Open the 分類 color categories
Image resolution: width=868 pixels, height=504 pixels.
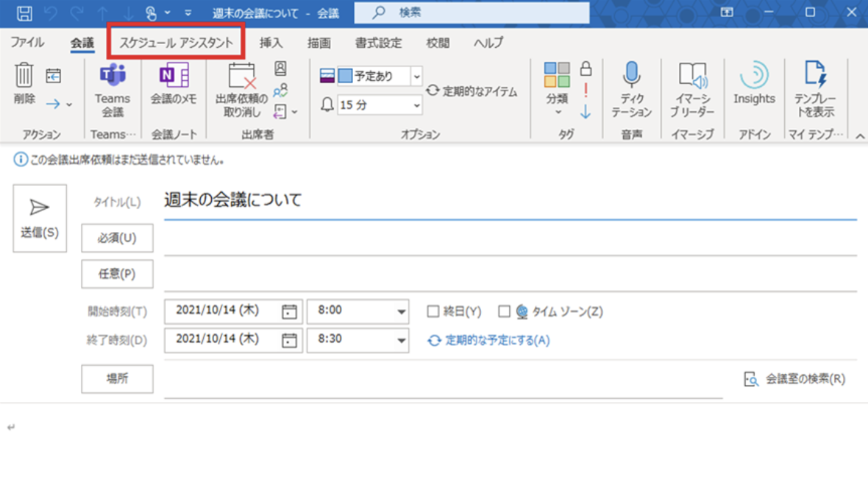point(557,86)
